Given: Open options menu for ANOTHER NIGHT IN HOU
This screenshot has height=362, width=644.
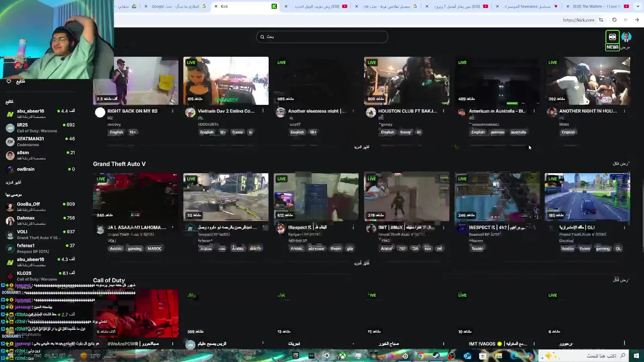Looking at the screenshot, I should (x=624, y=111).
